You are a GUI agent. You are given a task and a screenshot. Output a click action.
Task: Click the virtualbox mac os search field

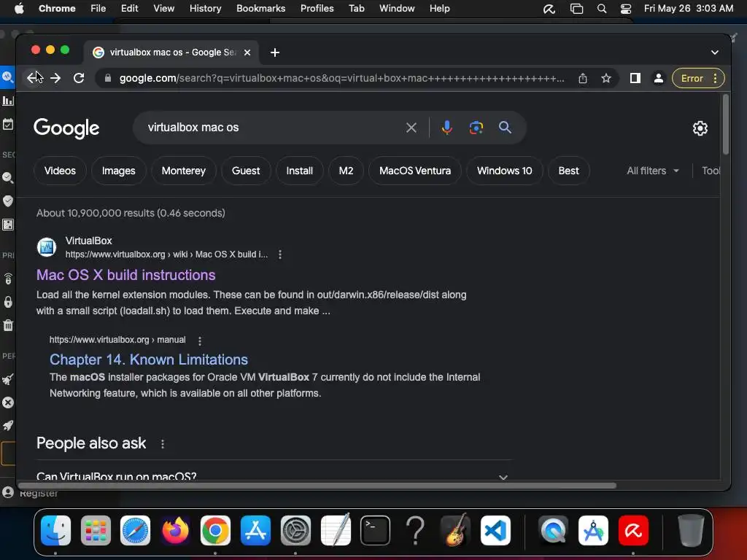point(271,128)
